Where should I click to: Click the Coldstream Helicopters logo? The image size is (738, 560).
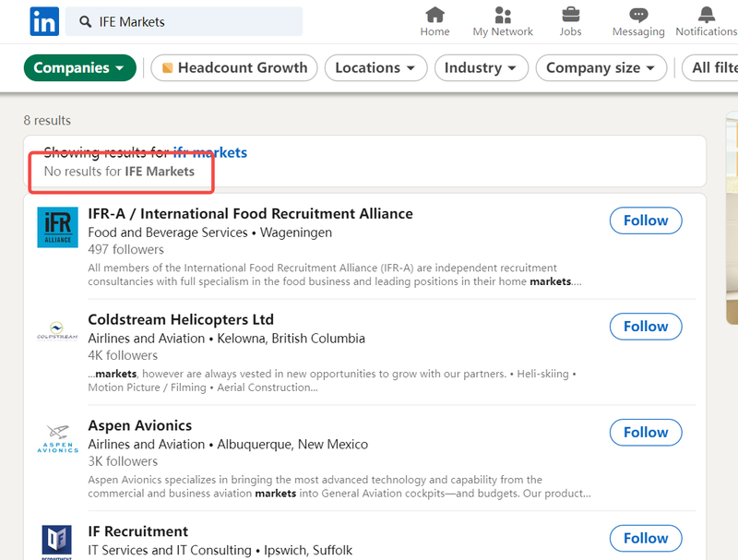[57, 331]
